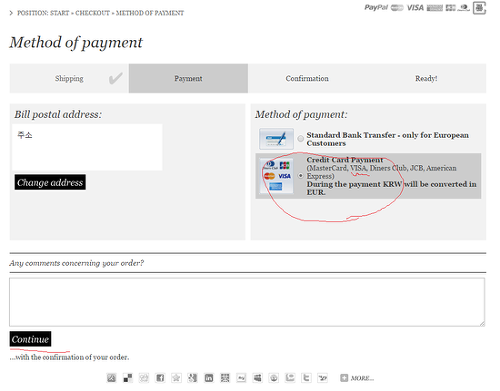The width and height of the screenshot is (500, 391).
Task: Click the Credit Card Payment label text
Action: [345, 160]
